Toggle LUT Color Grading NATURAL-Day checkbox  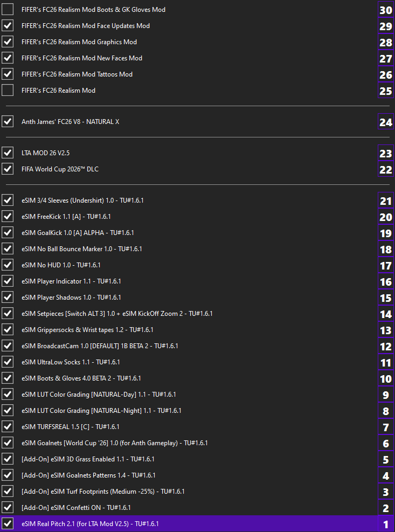tap(8, 394)
